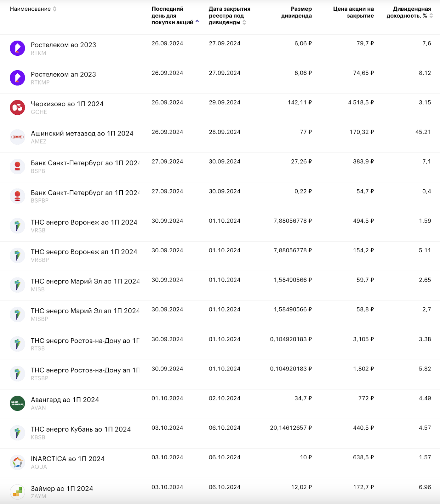Click the 27,26 ₽ dividend amount
This screenshot has height=504, width=440.
click(x=301, y=161)
